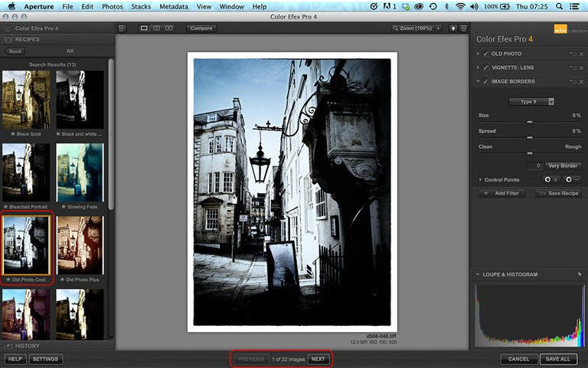
Task: Open the Metadata menu
Action: (174, 6)
